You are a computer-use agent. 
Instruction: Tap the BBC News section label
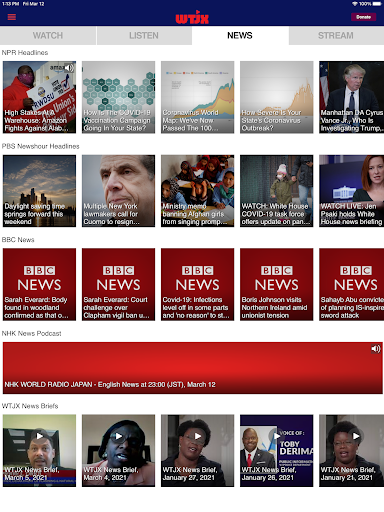click(x=18, y=240)
